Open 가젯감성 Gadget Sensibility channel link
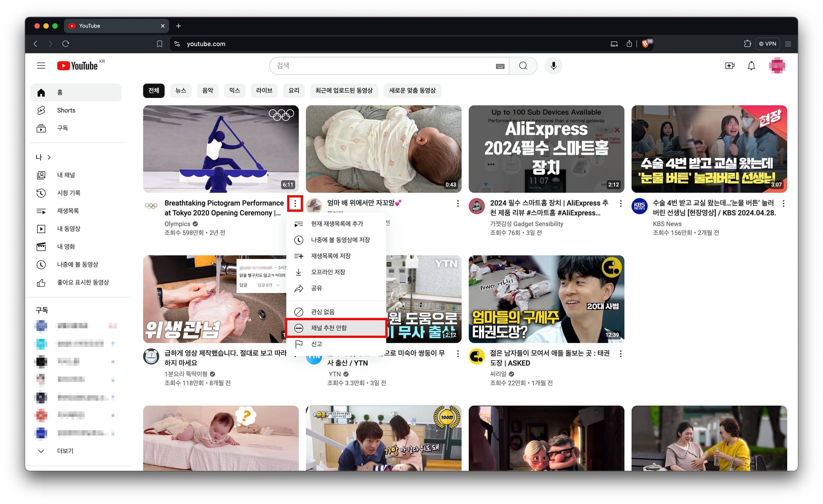 coord(526,224)
